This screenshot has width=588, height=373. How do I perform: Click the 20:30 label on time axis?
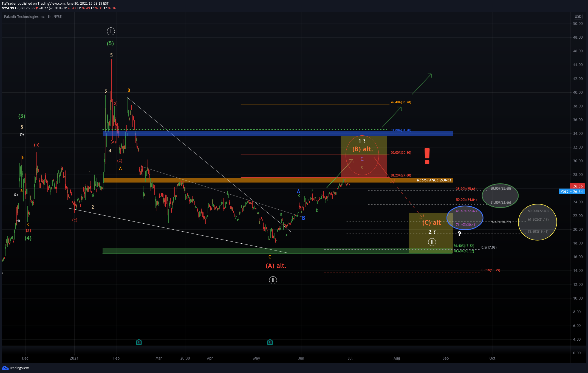pyautogui.click(x=185, y=358)
